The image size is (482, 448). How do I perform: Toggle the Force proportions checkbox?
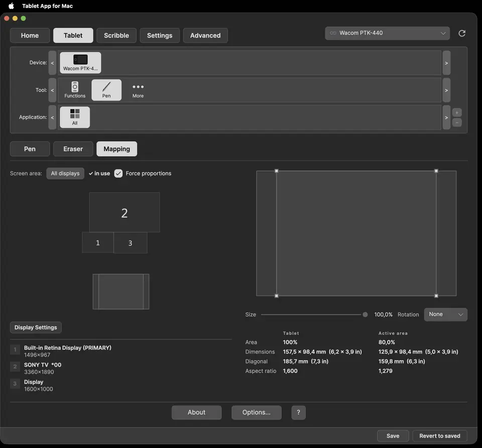click(118, 173)
